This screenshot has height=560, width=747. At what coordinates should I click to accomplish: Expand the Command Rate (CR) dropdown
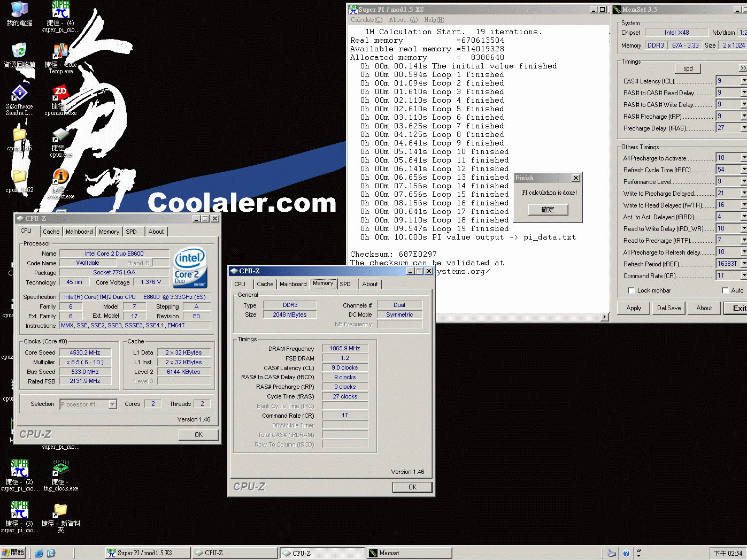coord(744,275)
